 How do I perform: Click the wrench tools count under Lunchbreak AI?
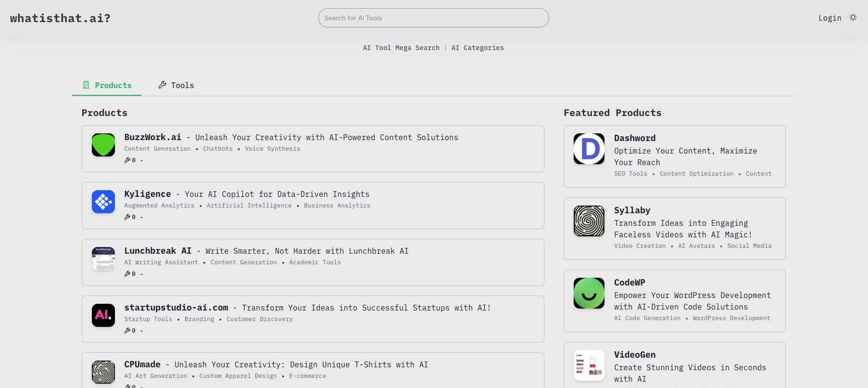point(130,274)
